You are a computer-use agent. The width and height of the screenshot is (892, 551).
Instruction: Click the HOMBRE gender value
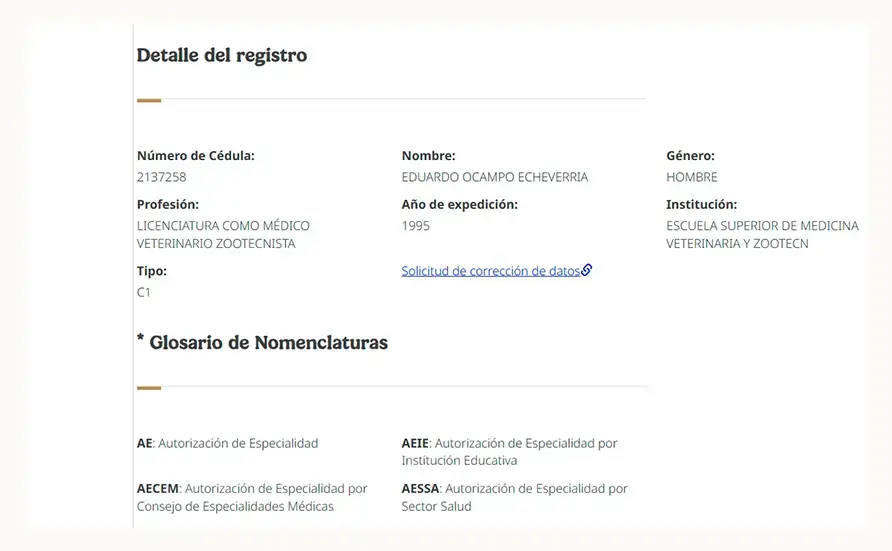(x=692, y=177)
